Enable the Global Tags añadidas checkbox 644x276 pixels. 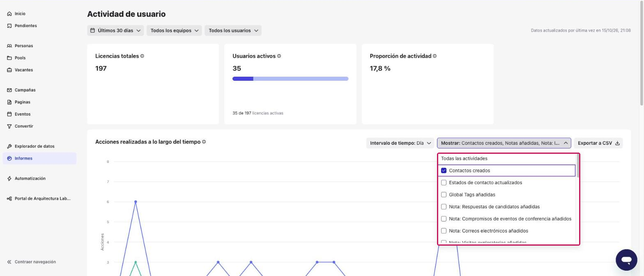pos(444,195)
